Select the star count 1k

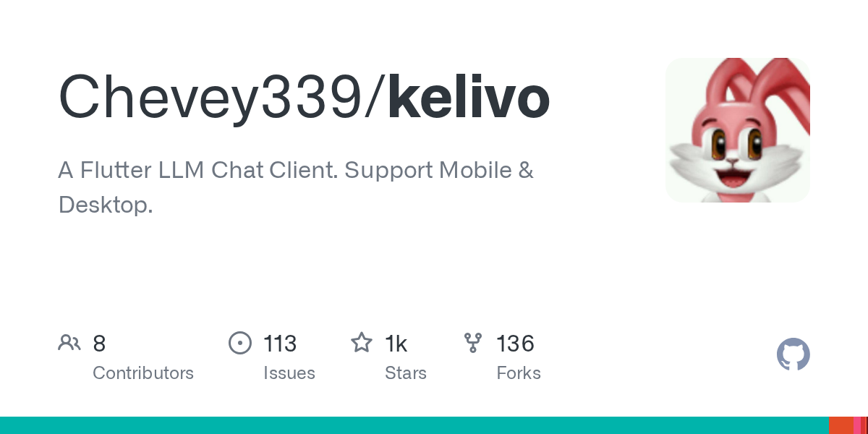pyautogui.click(x=396, y=344)
